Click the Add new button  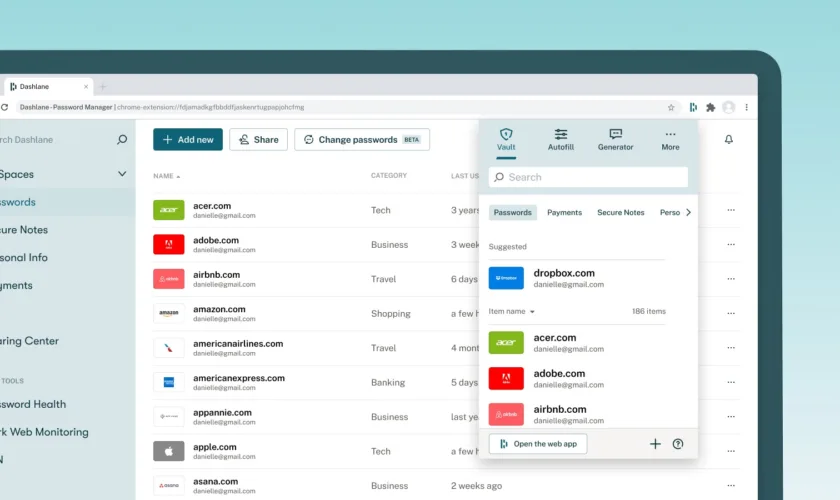(x=188, y=139)
